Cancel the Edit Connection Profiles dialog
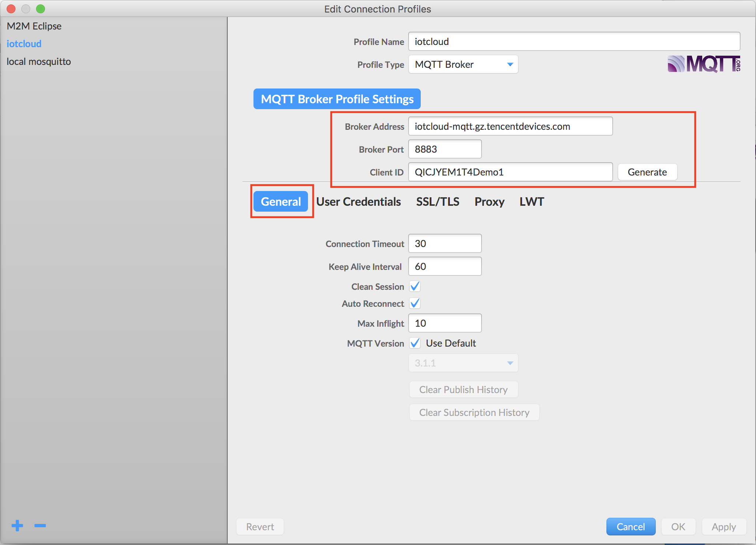 [x=631, y=527]
